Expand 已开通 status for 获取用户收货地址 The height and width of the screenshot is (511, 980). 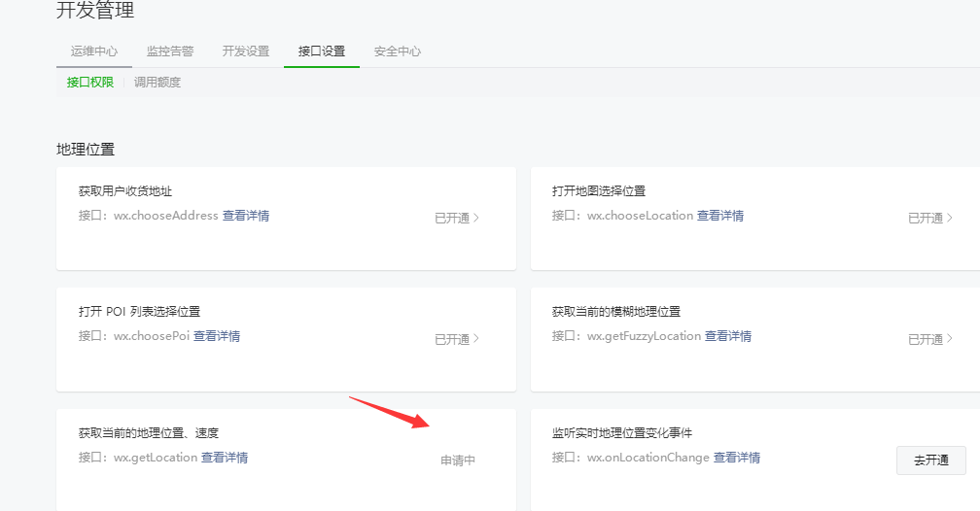click(x=457, y=219)
